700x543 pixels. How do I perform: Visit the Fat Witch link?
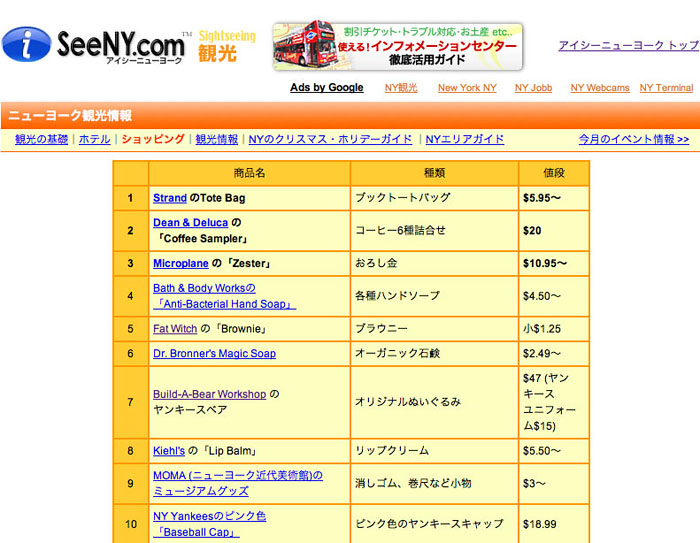point(175,329)
